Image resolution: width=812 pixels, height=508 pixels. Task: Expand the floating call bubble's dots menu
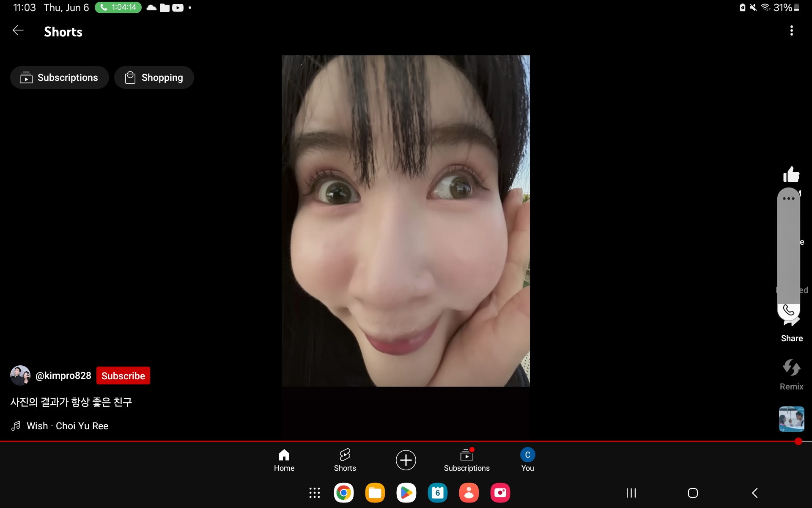[x=788, y=199]
